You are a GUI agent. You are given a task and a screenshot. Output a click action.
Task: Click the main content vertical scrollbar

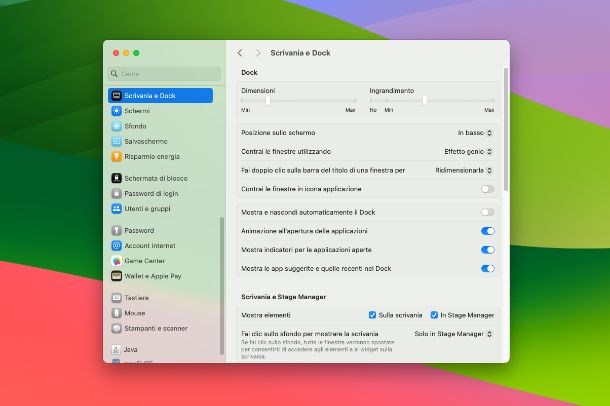pyautogui.click(x=506, y=129)
